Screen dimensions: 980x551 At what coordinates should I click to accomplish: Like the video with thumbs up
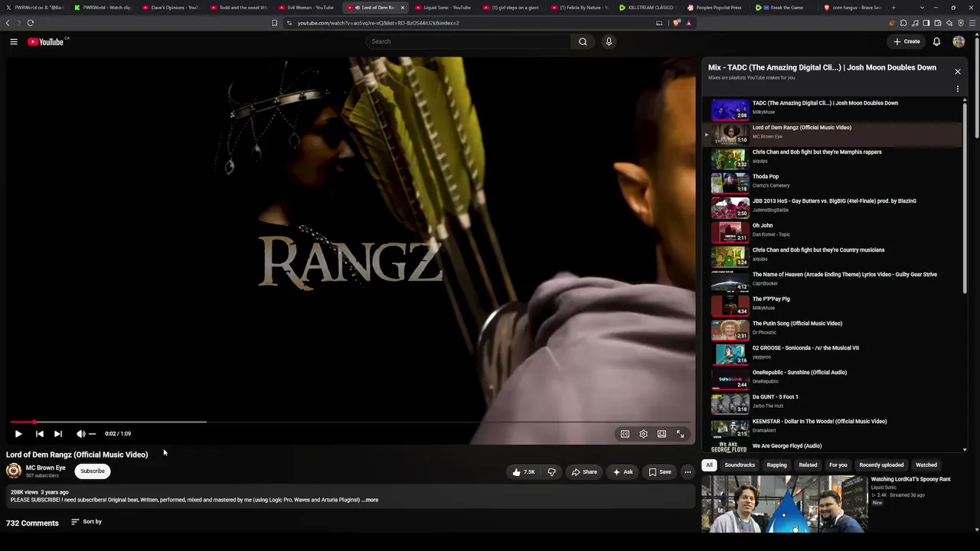(524, 472)
